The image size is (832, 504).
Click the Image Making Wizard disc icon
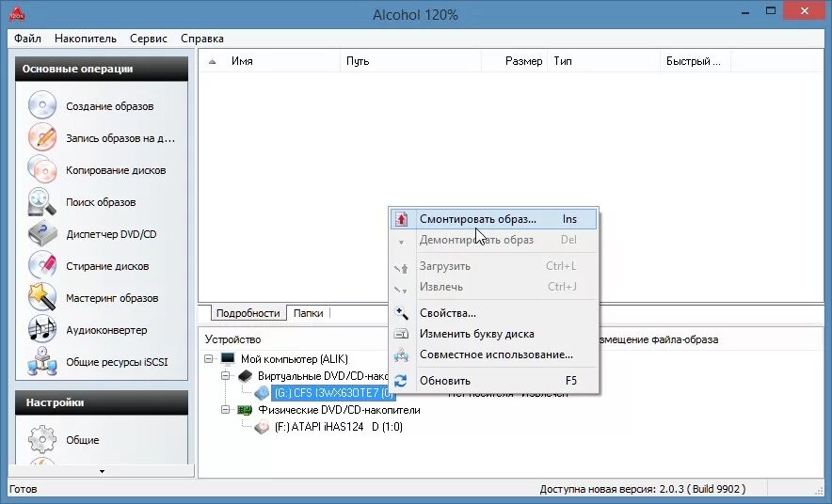click(x=42, y=105)
